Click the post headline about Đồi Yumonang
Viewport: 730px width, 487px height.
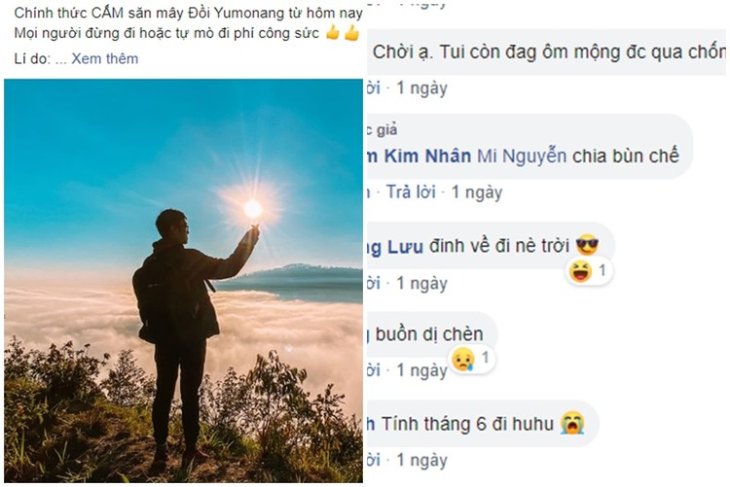click(188, 13)
